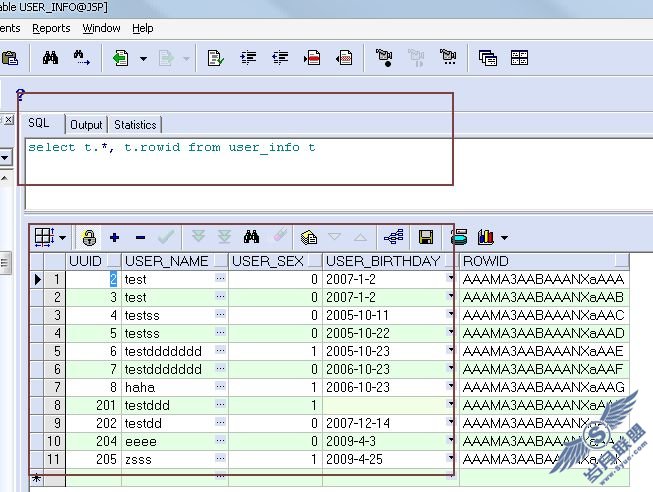Click the tile windows icon
The height and width of the screenshot is (492, 653).
pyautogui.click(x=519, y=58)
